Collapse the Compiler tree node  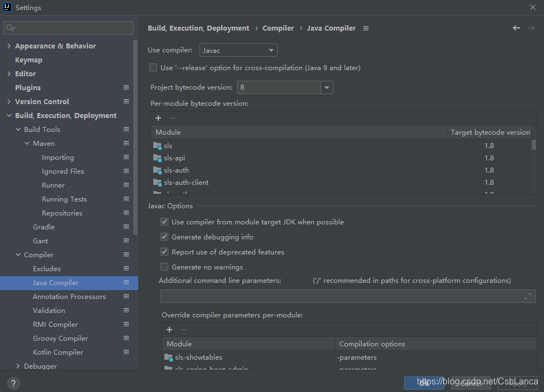(x=18, y=255)
